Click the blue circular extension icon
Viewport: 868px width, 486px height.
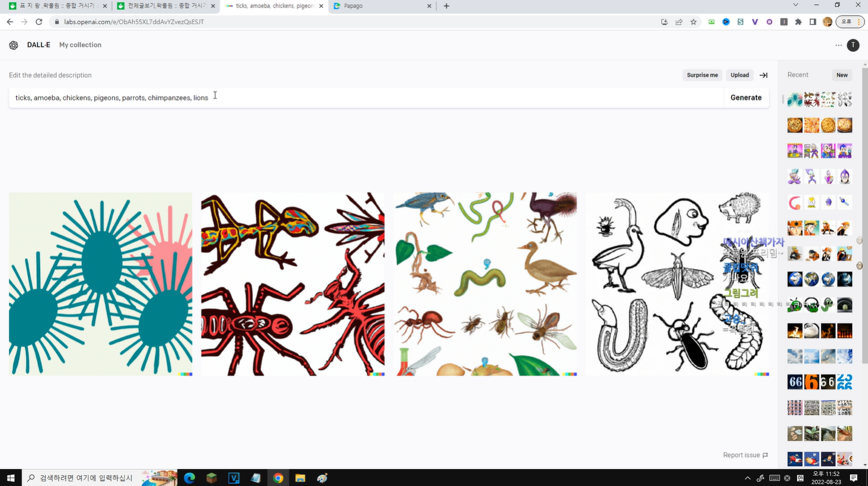(x=726, y=22)
